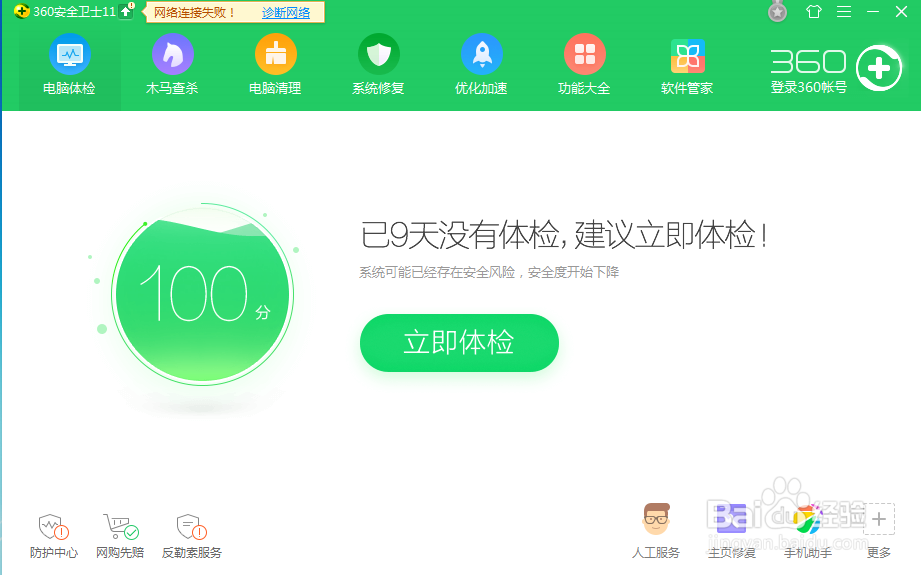Open the 网购先赔 shopping protection
The width and height of the screenshot is (921, 575).
tap(120, 536)
